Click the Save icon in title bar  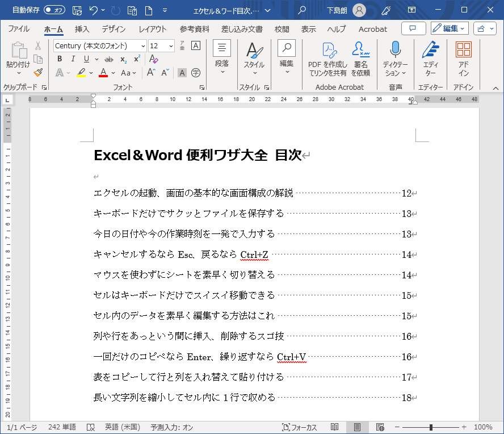click(78, 10)
